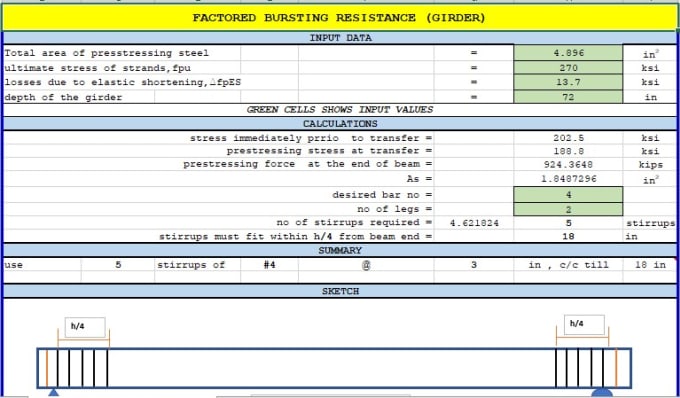This screenshot has height=398, width=680.
Task: Click the 'stirrups must fit within h/4' label
Action: [296, 236]
